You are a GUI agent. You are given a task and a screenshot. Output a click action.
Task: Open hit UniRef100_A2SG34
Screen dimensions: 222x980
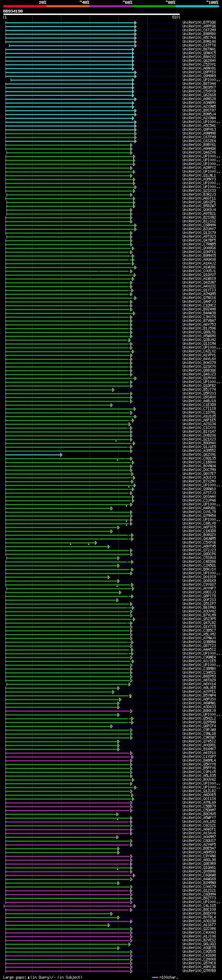(x=199, y=424)
